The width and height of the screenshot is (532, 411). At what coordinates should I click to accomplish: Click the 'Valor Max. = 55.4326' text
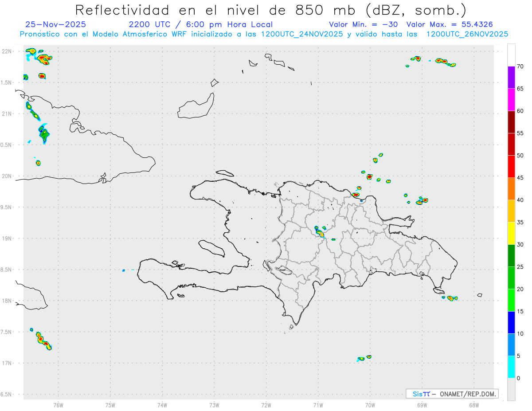450,24
